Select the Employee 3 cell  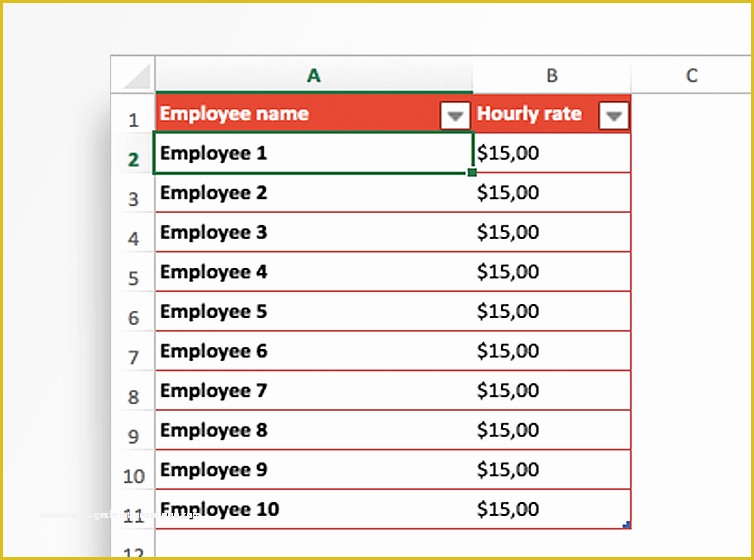coord(314,232)
